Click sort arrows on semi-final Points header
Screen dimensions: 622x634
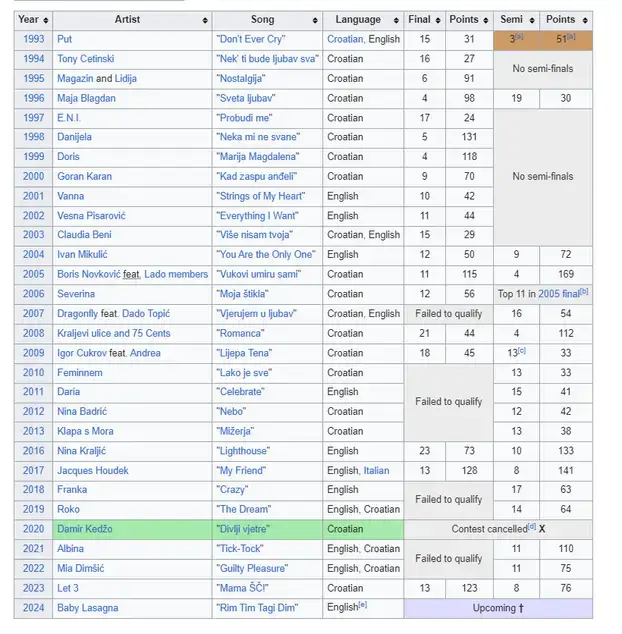pyautogui.click(x=585, y=20)
